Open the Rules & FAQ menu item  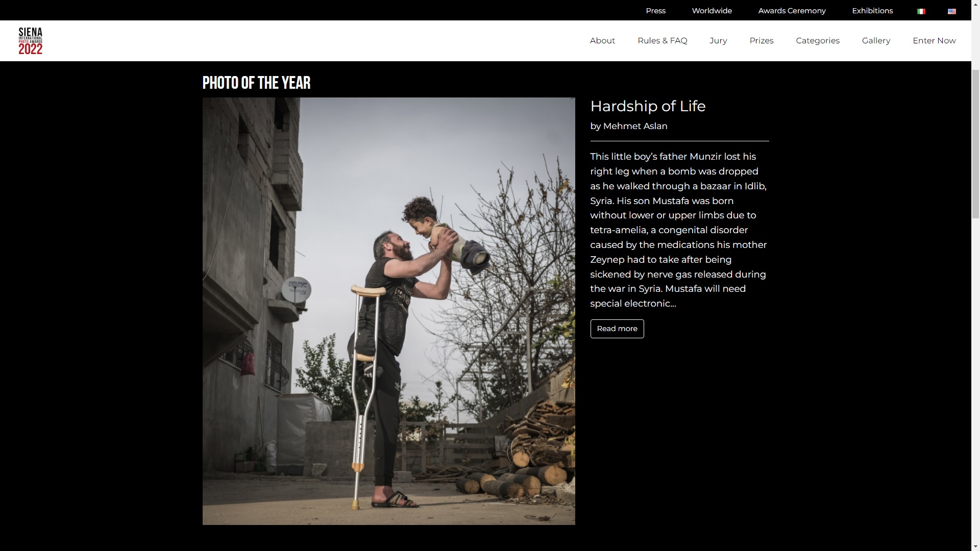(x=662, y=41)
